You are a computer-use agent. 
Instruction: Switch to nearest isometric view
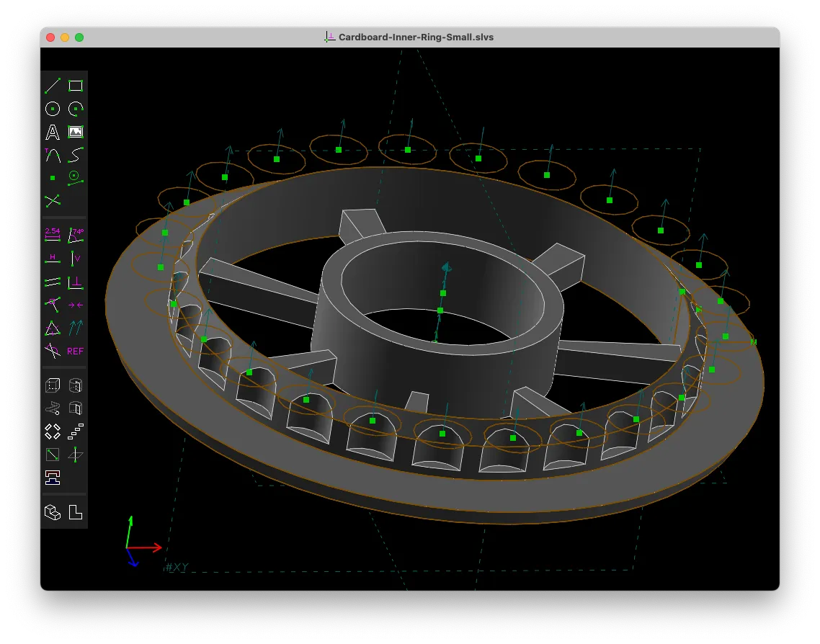53,513
